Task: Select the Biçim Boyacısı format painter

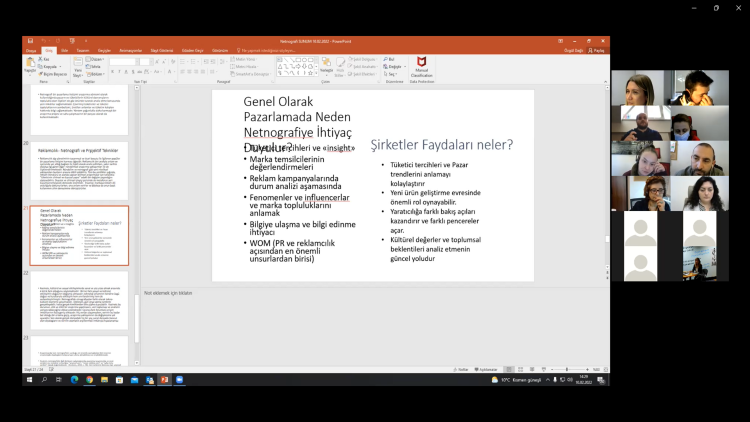Action: click(x=53, y=74)
